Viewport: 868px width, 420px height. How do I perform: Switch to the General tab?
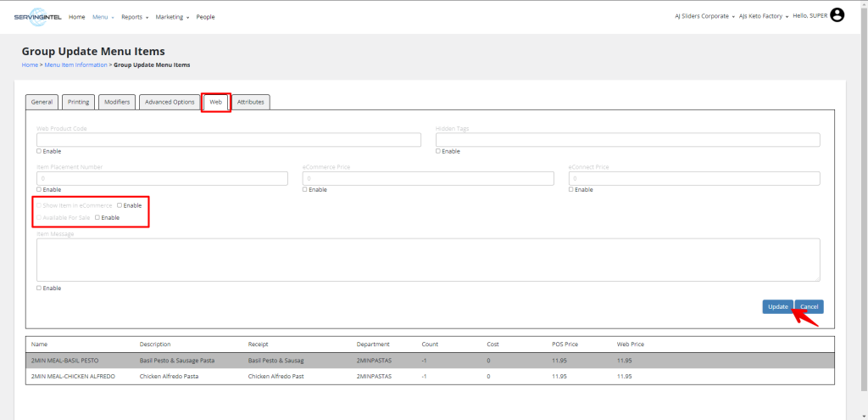[42, 102]
